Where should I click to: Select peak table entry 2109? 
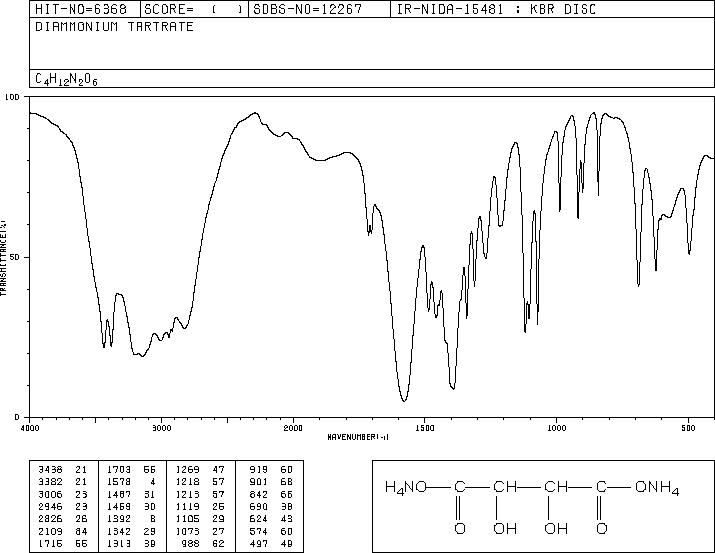50,531
